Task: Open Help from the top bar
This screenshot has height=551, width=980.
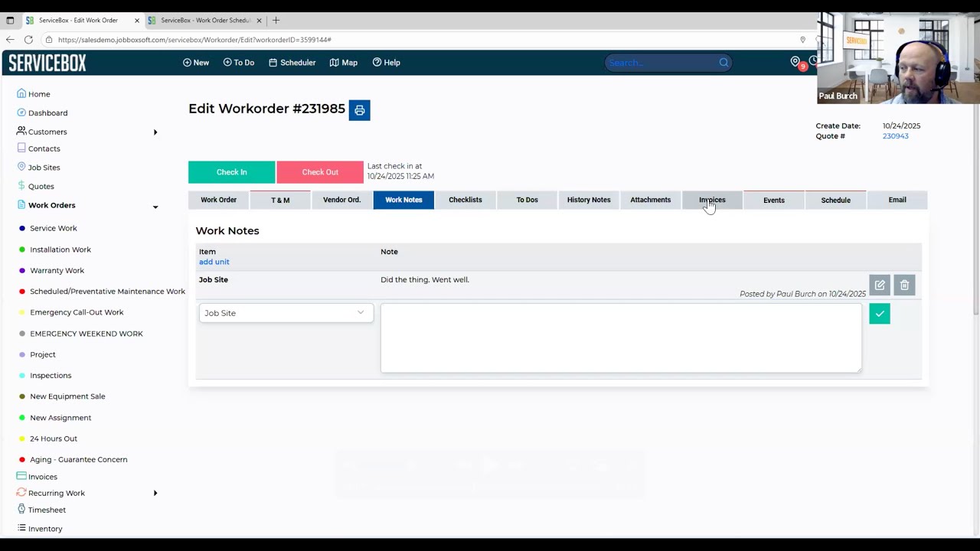Action: click(x=387, y=63)
